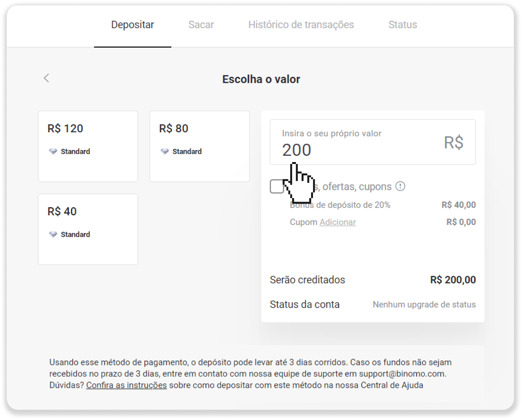The height and width of the screenshot is (420, 522).
Task: Click the R$ currency symbol in input
Action: 453,142
